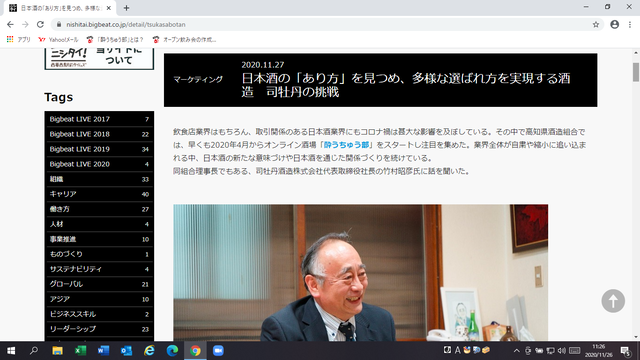
Task: Select the ビジネススキル tag
Action: [99, 314]
